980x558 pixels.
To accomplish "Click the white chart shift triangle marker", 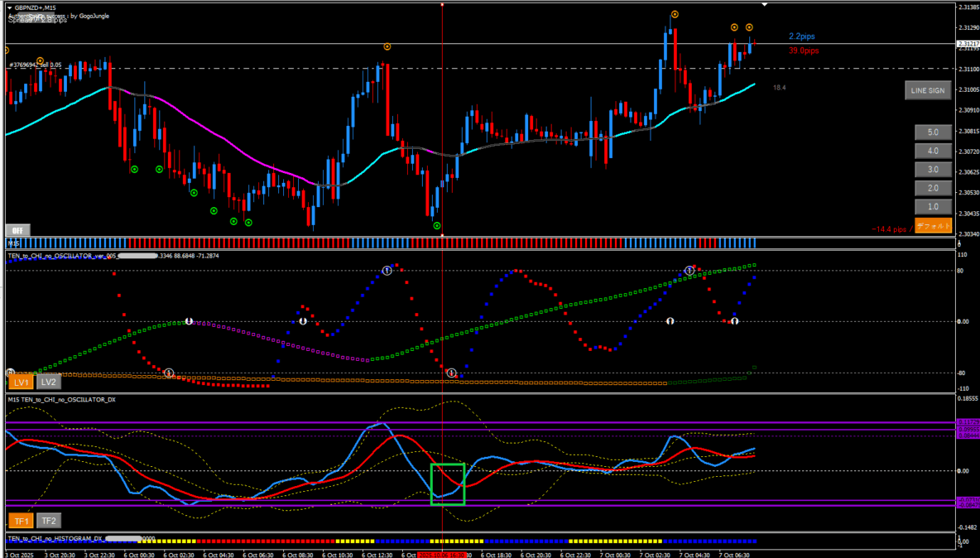I will click(x=765, y=5).
